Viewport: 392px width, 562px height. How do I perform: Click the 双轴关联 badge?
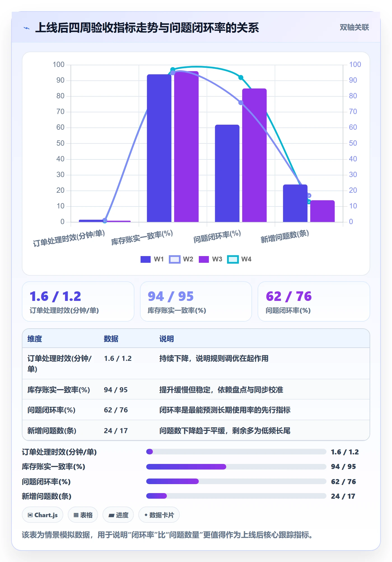354,27
